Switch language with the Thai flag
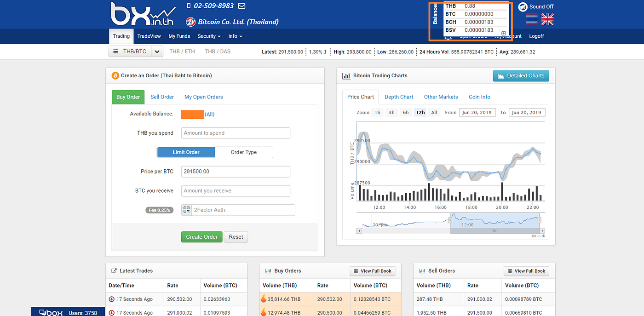This screenshot has height=316, width=644. point(531,19)
